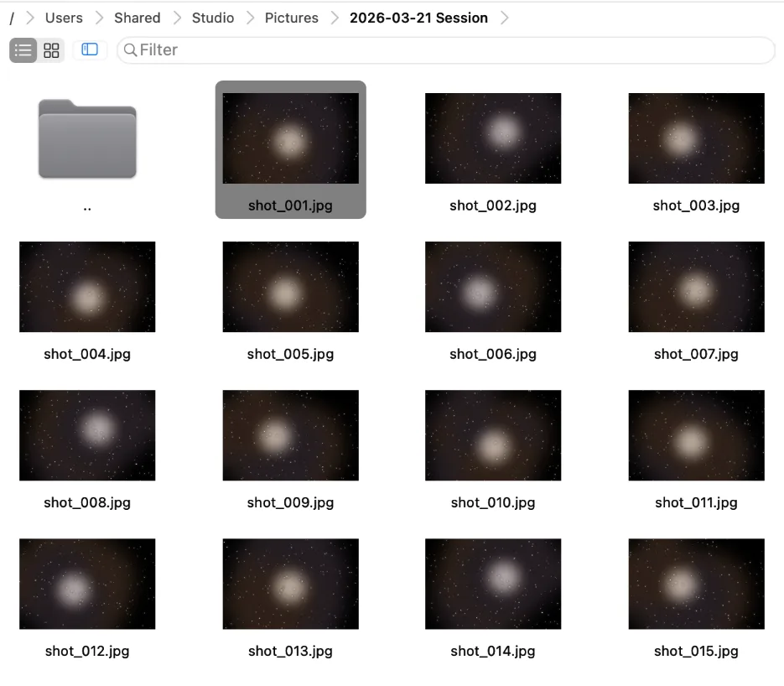
Task: Go to root slash in breadcrumb
Action: [12, 18]
